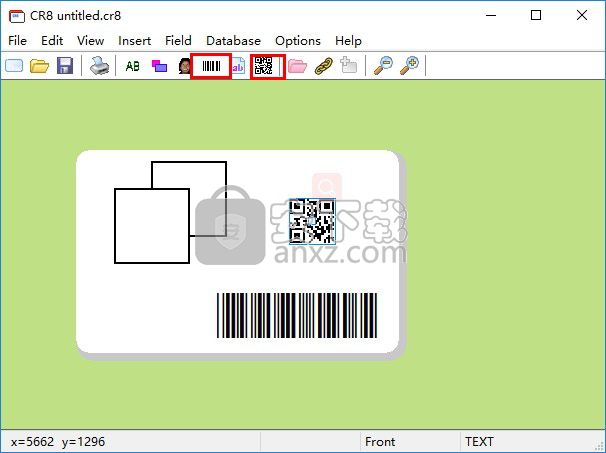
Task: Open the Edit menu
Action: pyautogui.click(x=52, y=41)
